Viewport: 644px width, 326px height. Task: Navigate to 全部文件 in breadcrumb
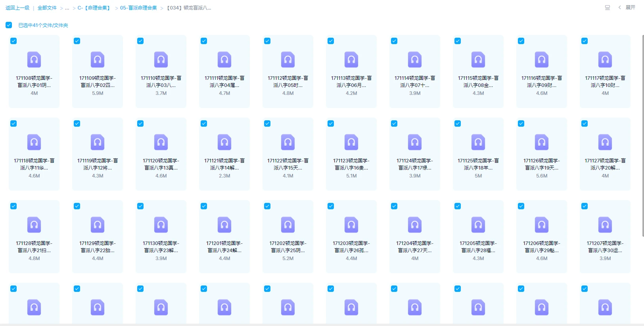[47, 8]
